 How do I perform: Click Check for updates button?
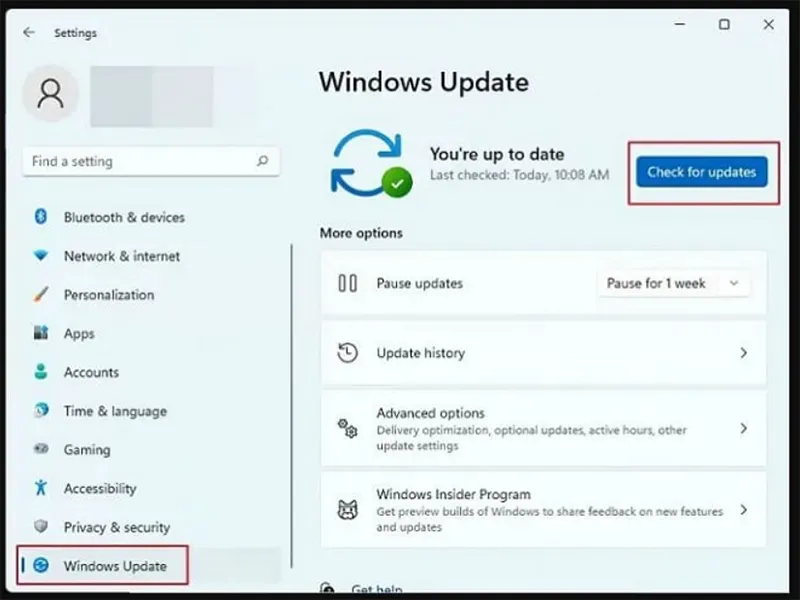[x=702, y=172]
